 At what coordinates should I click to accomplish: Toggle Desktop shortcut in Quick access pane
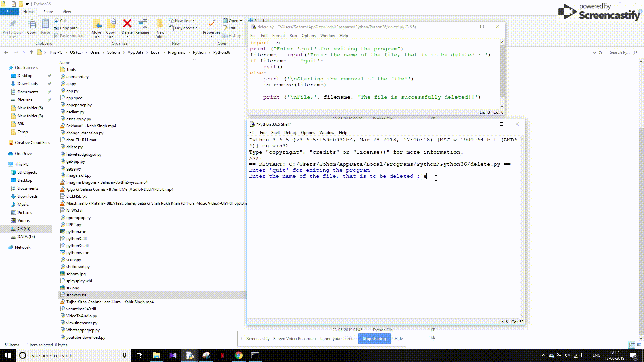[24, 75]
